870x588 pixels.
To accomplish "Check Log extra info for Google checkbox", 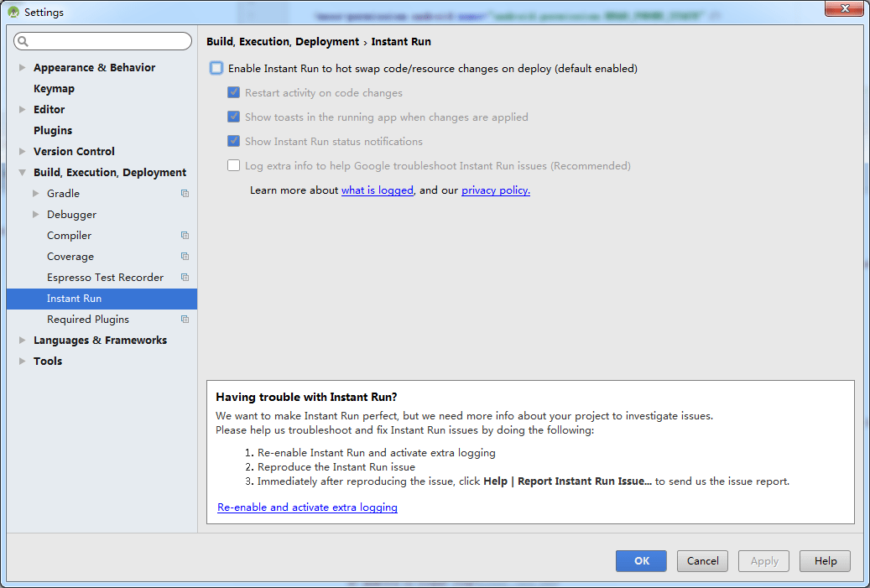I will [233, 166].
